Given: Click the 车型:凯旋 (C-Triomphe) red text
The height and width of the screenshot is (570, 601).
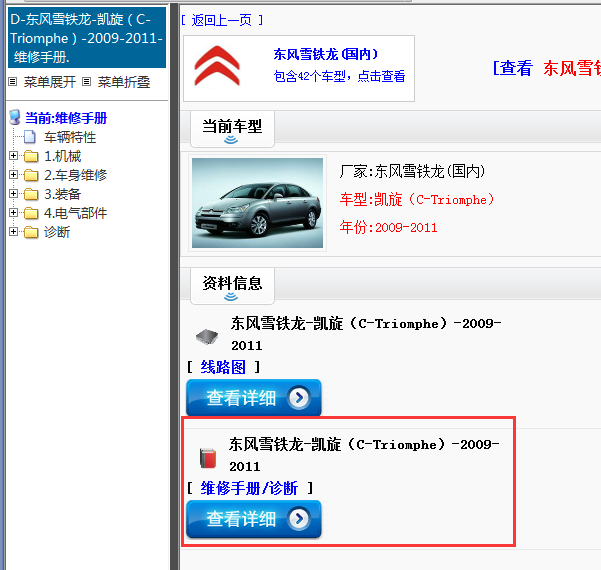Looking at the screenshot, I should point(417,199).
